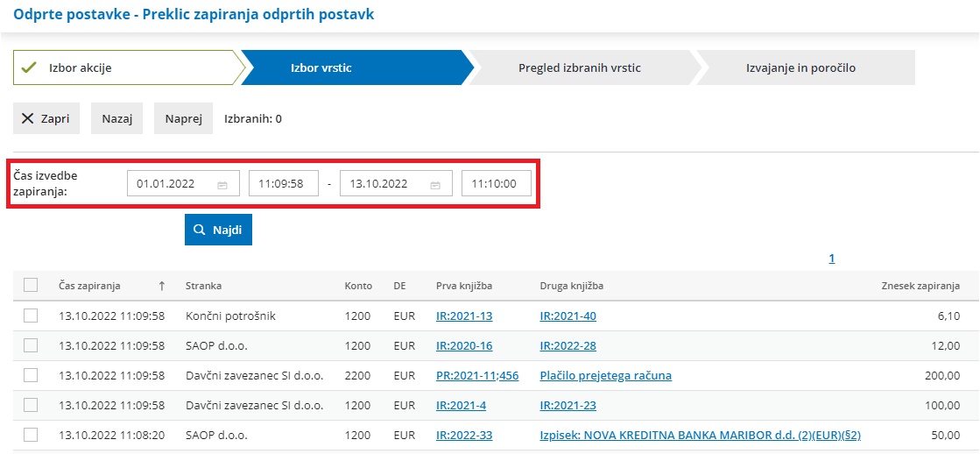Open the IR:2021-13 link
The width and height of the screenshot is (980, 454).
(464, 316)
